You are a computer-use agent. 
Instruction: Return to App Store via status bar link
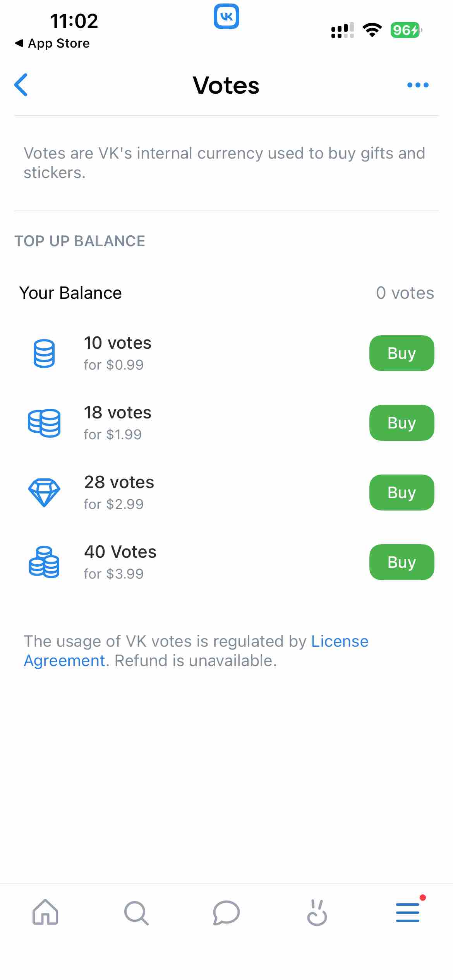point(52,43)
